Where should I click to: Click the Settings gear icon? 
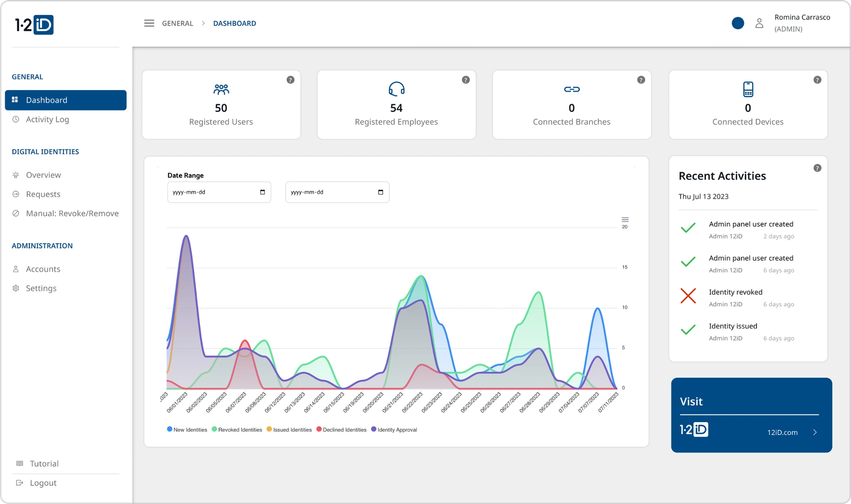pos(16,288)
